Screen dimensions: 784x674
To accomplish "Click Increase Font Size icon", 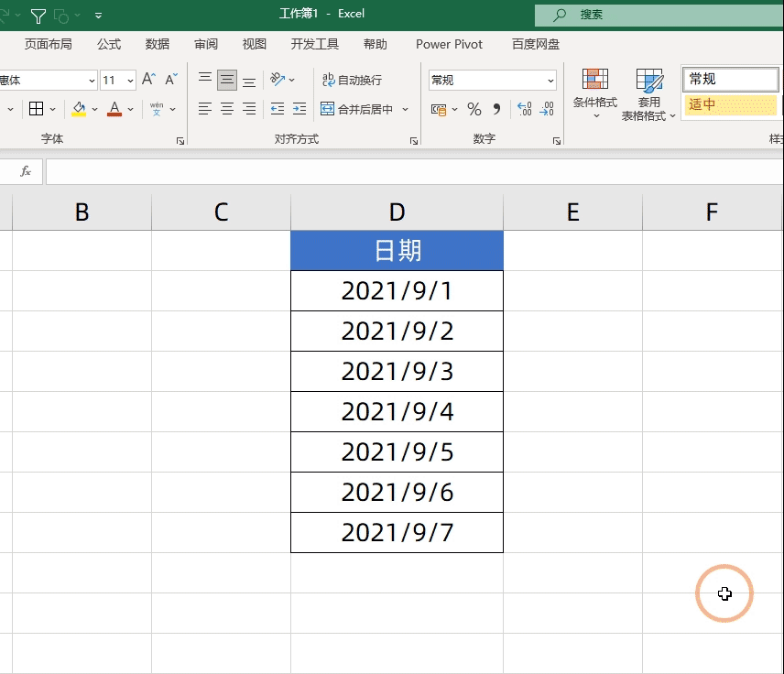I will (x=149, y=79).
